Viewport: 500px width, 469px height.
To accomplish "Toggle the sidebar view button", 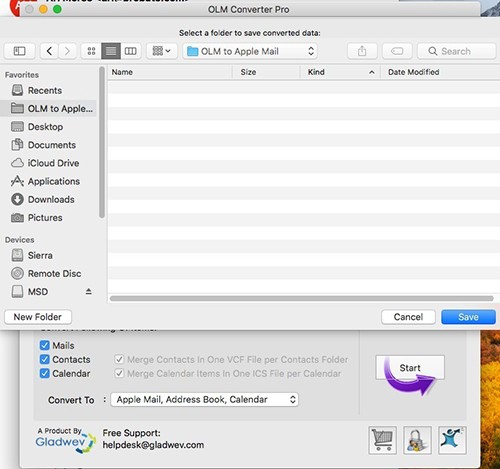I will coord(19,51).
